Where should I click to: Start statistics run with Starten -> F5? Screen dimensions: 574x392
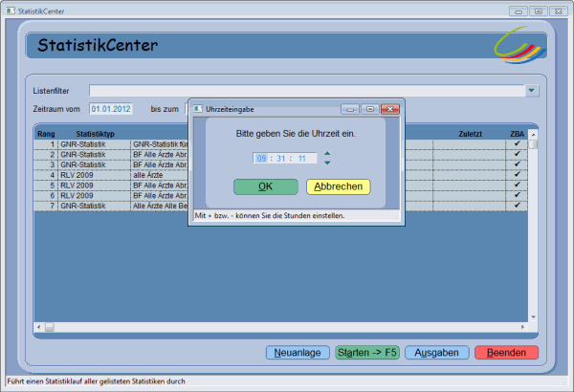click(x=367, y=353)
